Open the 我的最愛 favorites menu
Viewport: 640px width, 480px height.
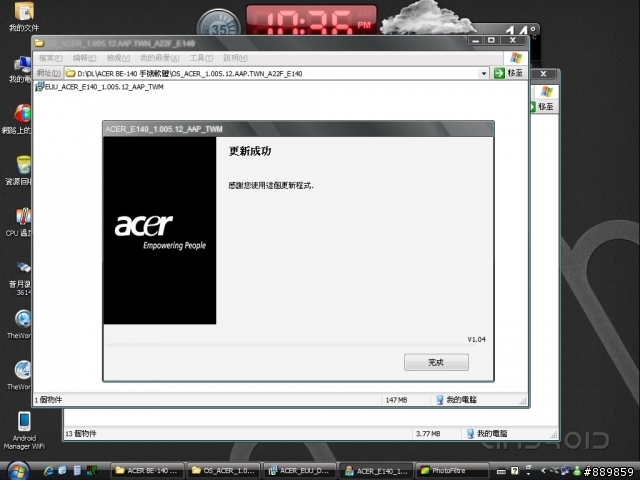[x=160, y=58]
